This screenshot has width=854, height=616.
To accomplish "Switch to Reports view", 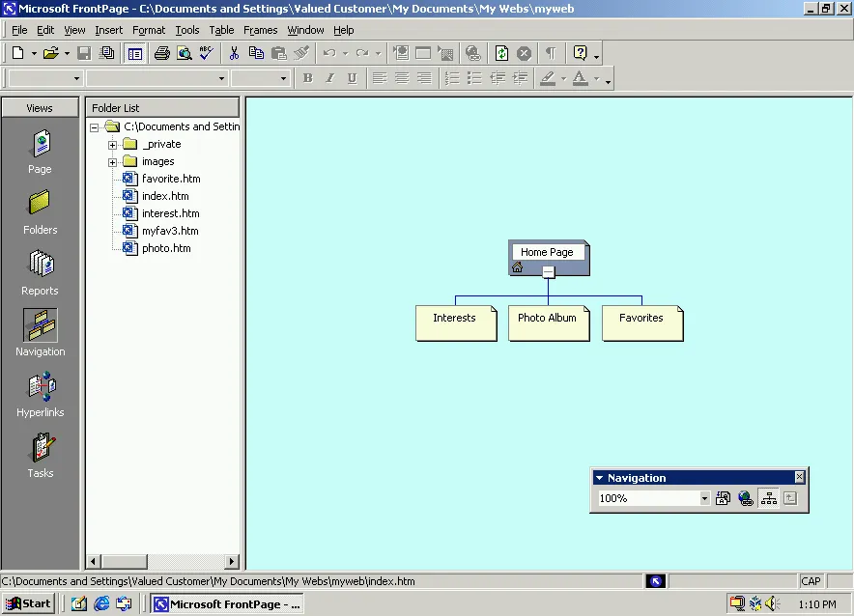I will (40, 271).
